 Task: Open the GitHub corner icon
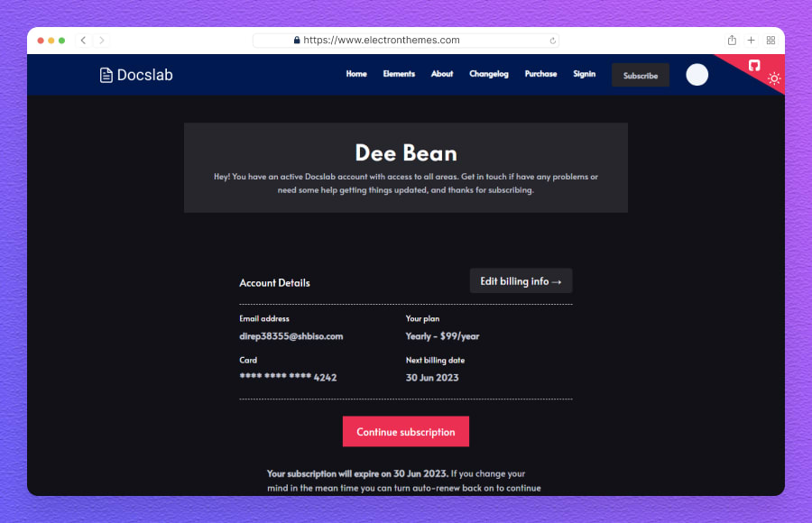(x=754, y=65)
